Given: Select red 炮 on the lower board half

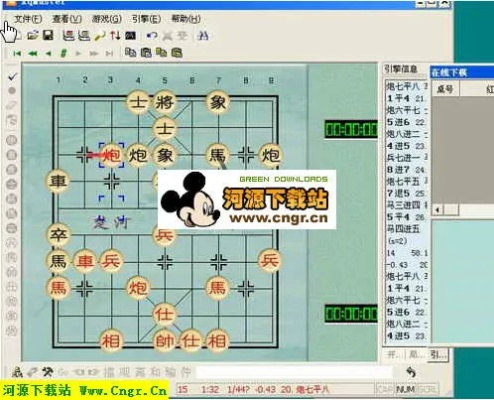Looking at the screenshot, I should coord(138,287).
